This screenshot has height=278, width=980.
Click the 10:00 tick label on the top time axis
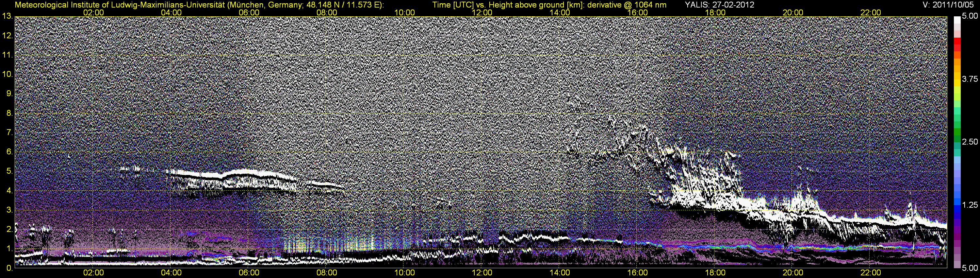coord(404,12)
